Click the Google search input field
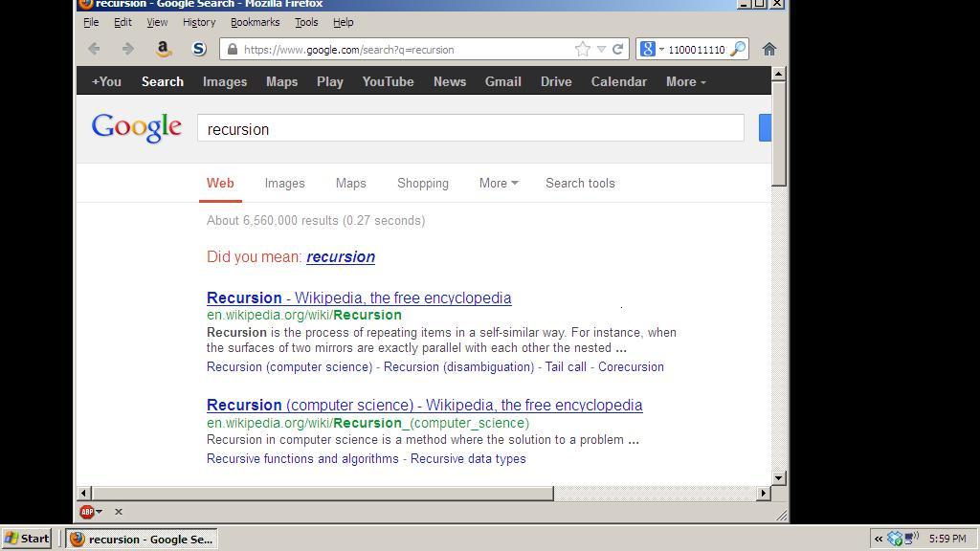Image resolution: width=980 pixels, height=551 pixels. [471, 129]
